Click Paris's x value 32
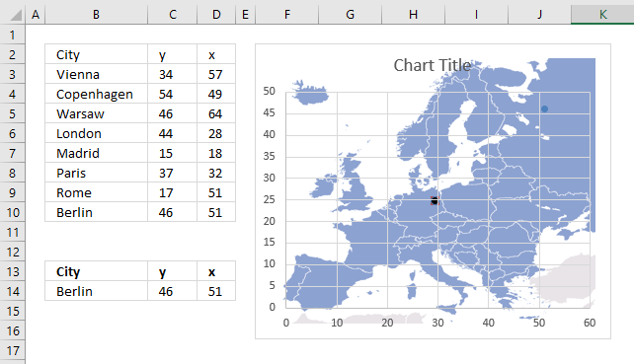Image resolution: width=634 pixels, height=364 pixels. point(216,173)
